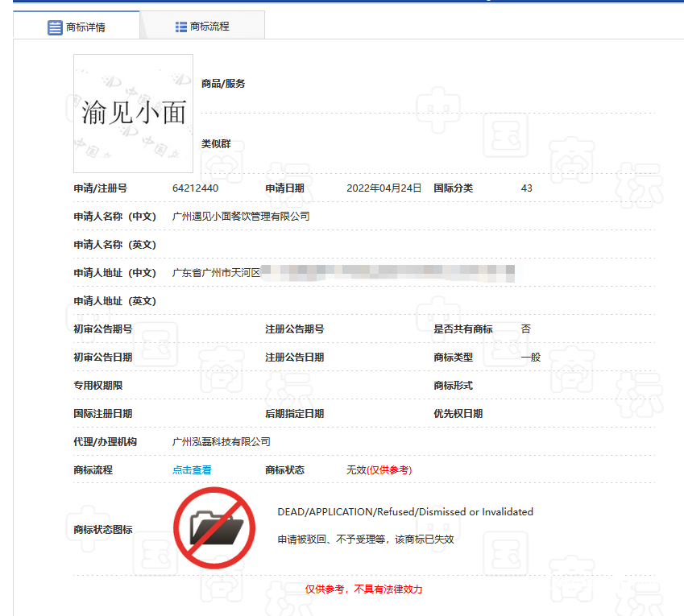This screenshot has width=684, height=616.
Task: Open the 渝见小面 trademark image
Action: tap(133, 114)
